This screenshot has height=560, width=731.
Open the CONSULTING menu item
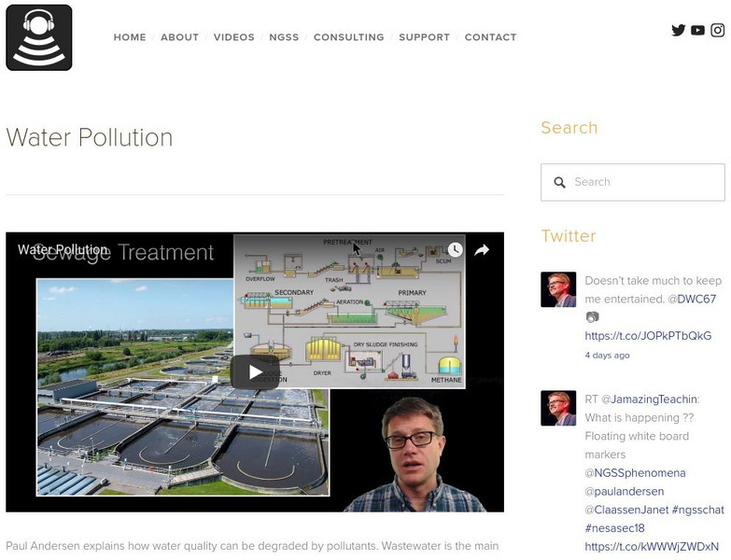click(349, 37)
